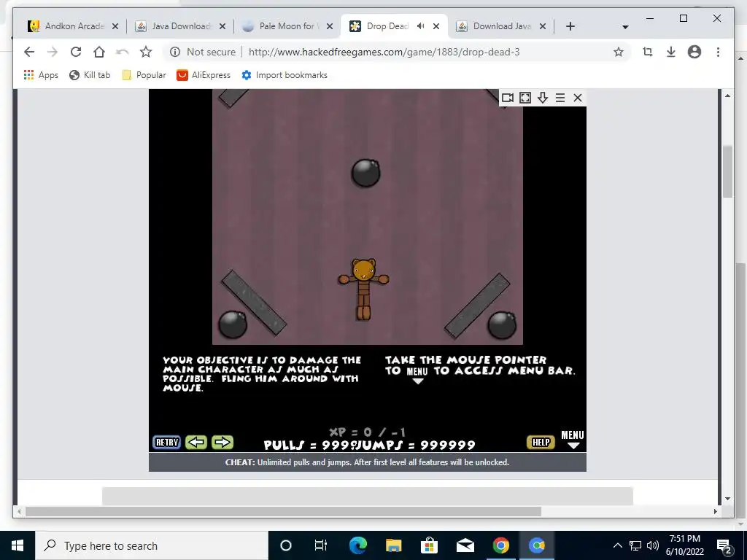Click the green right arrow level button
The width and height of the screenshot is (747, 560).
click(x=222, y=443)
